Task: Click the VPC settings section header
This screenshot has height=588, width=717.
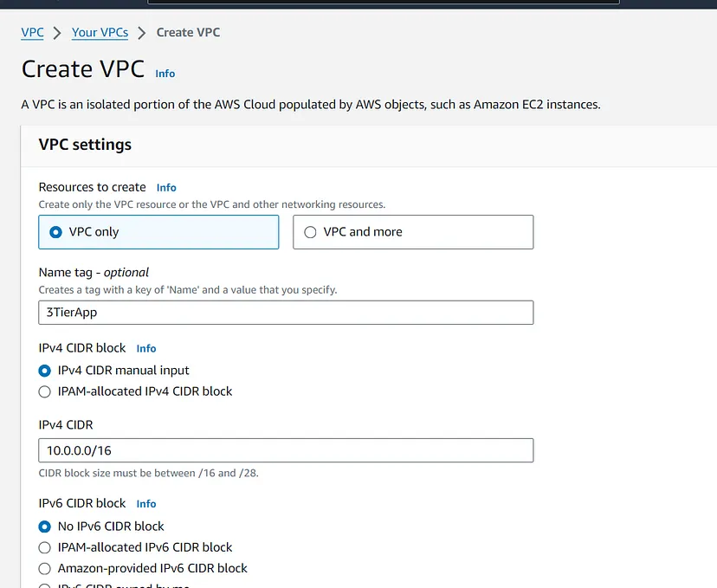Action: click(85, 145)
